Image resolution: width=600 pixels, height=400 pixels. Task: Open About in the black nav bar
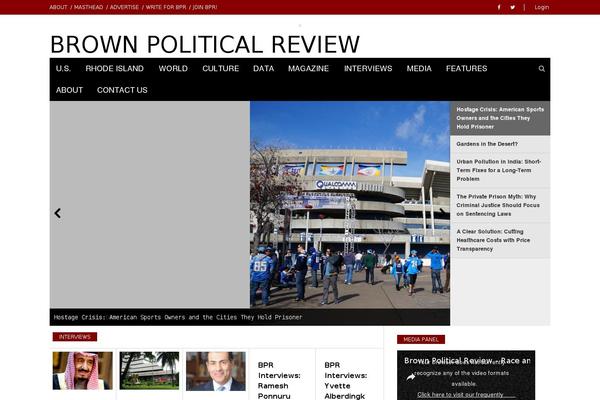pos(69,90)
